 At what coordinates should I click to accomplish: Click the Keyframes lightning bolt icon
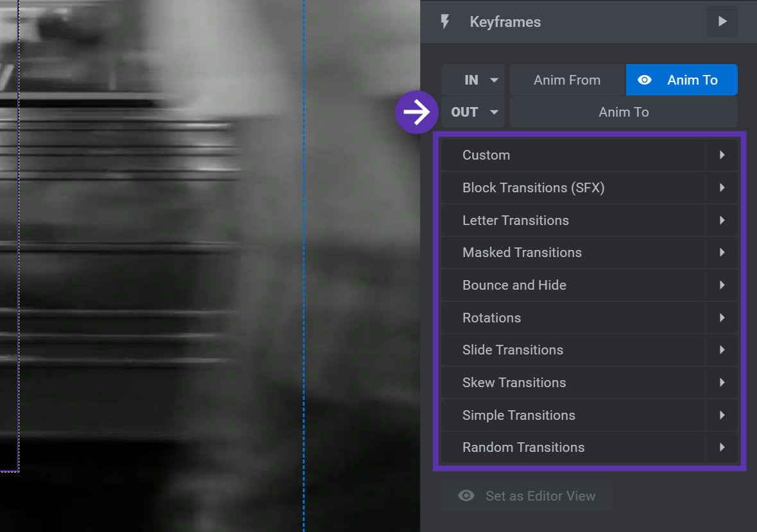click(x=445, y=22)
